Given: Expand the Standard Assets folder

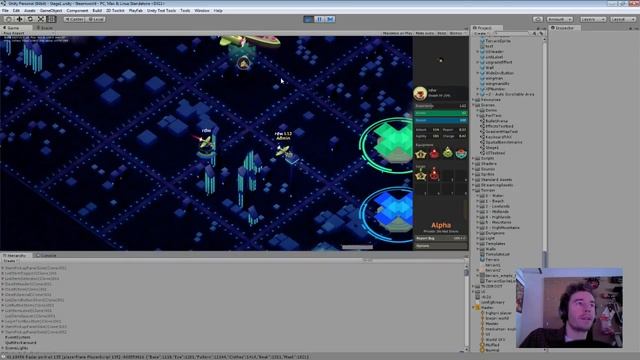Looking at the screenshot, I should (x=473, y=180).
